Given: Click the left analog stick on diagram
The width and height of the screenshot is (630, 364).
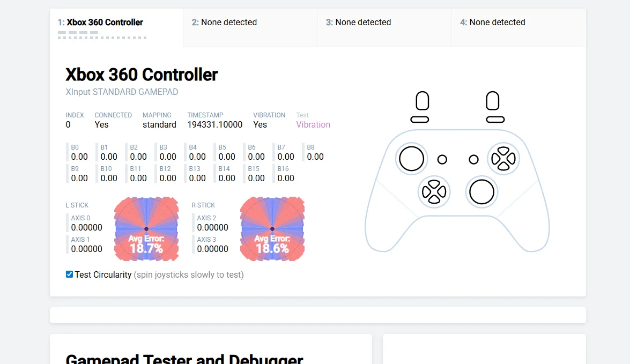Looking at the screenshot, I should tap(411, 159).
